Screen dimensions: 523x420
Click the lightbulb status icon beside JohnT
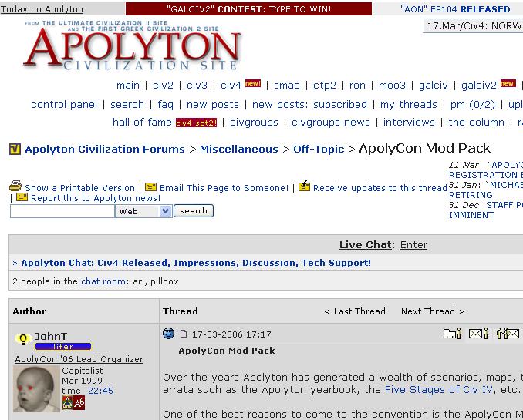click(x=22, y=338)
